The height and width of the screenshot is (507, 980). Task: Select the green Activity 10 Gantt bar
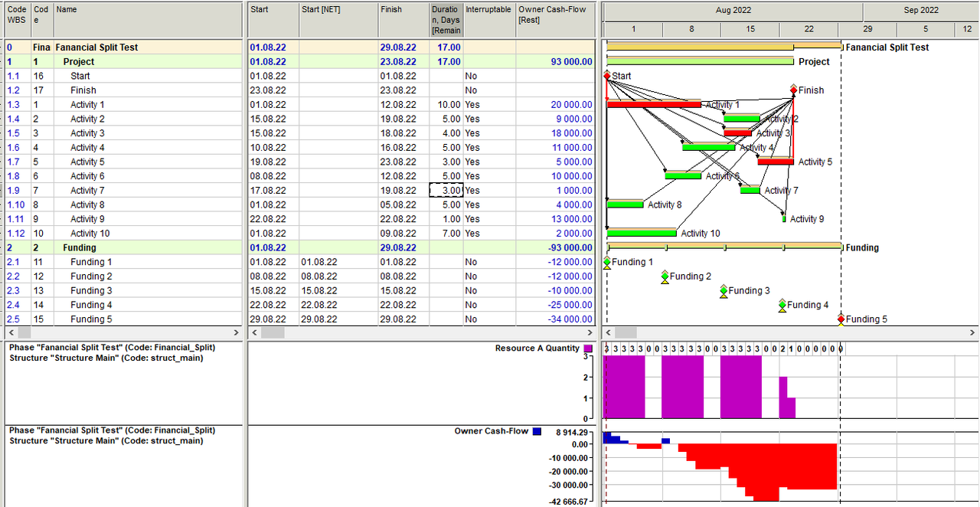tap(642, 233)
